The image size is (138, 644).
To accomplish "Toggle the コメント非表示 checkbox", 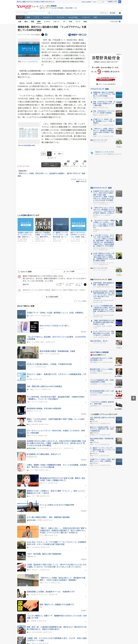I will [75, 301].
